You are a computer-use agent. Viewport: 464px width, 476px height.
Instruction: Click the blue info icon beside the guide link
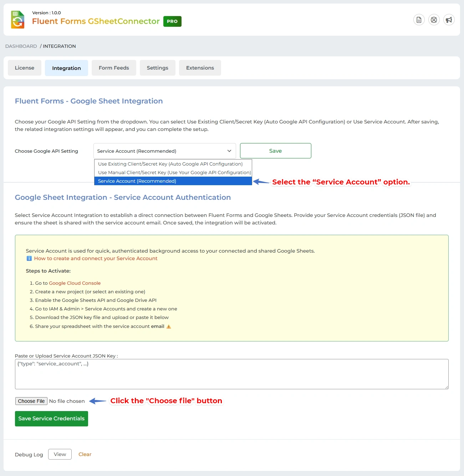[x=29, y=258]
